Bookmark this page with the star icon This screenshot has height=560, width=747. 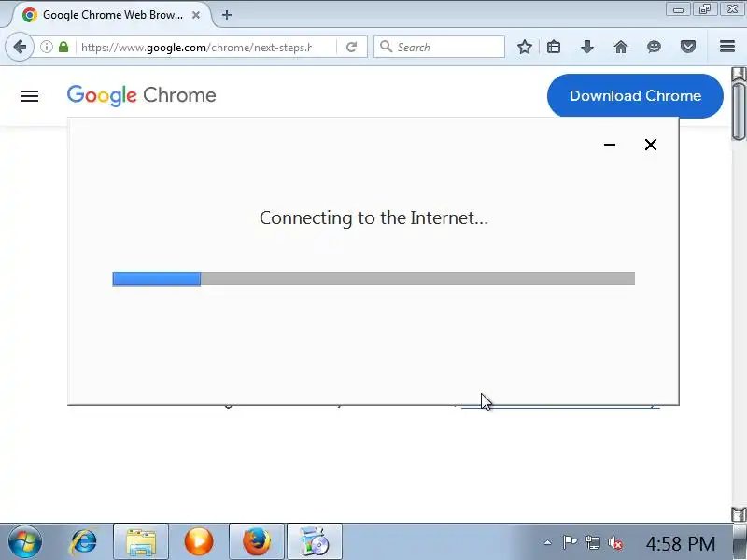(525, 47)
